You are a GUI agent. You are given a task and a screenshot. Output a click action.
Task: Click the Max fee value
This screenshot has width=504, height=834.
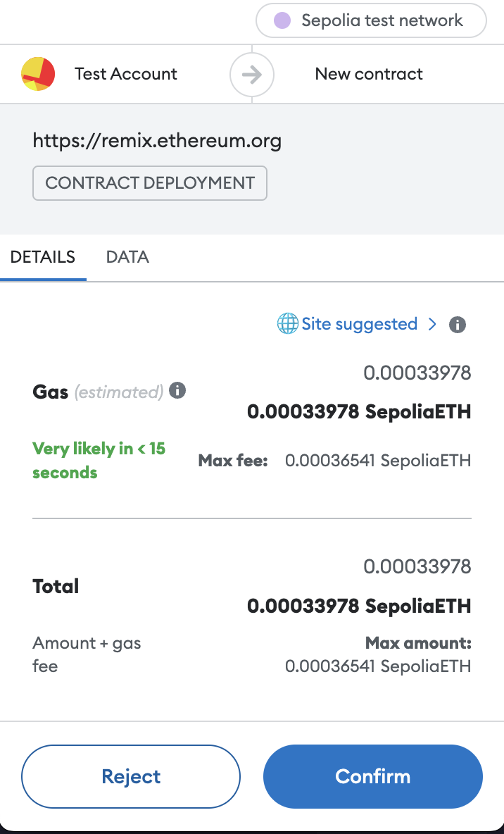pyautogui.click(x=377, y=461)
